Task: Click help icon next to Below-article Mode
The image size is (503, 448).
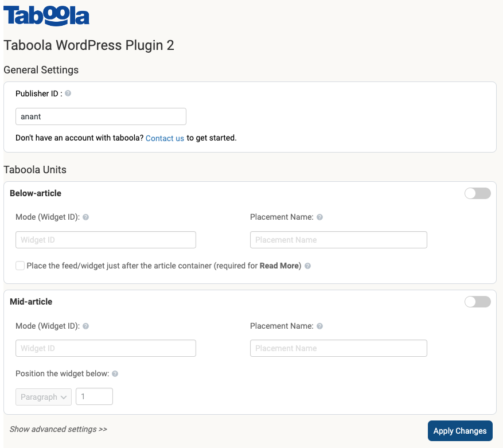Action: click(86, 217)
